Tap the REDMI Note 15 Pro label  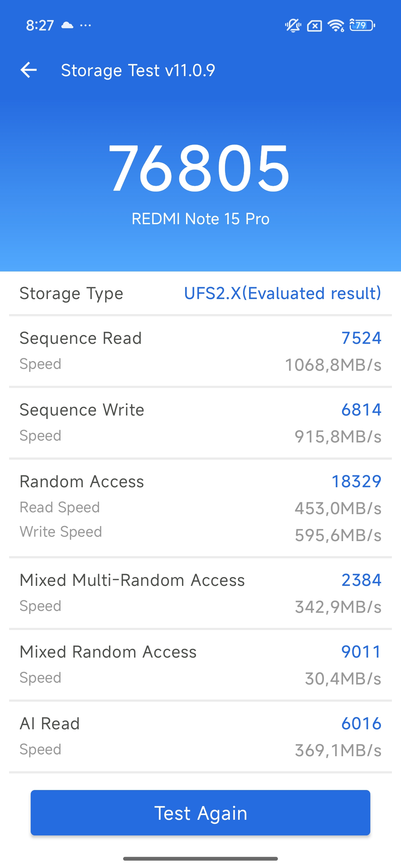tap(200, 219)
